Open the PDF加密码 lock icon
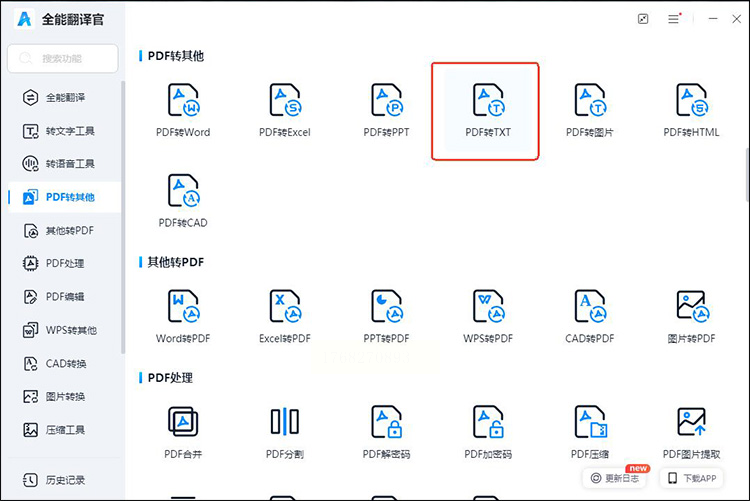The image size is (750, 501). click(488, 422)
